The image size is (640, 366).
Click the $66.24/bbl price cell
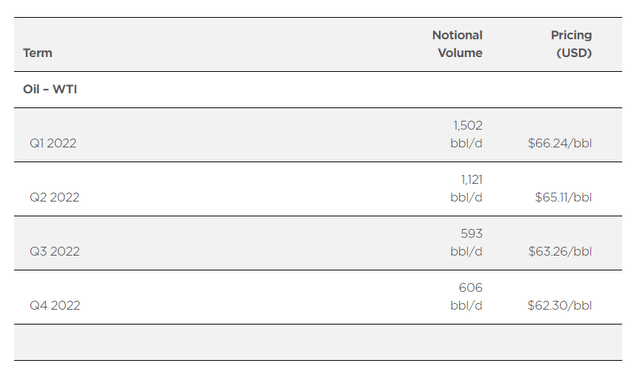[x=560, y=144]
